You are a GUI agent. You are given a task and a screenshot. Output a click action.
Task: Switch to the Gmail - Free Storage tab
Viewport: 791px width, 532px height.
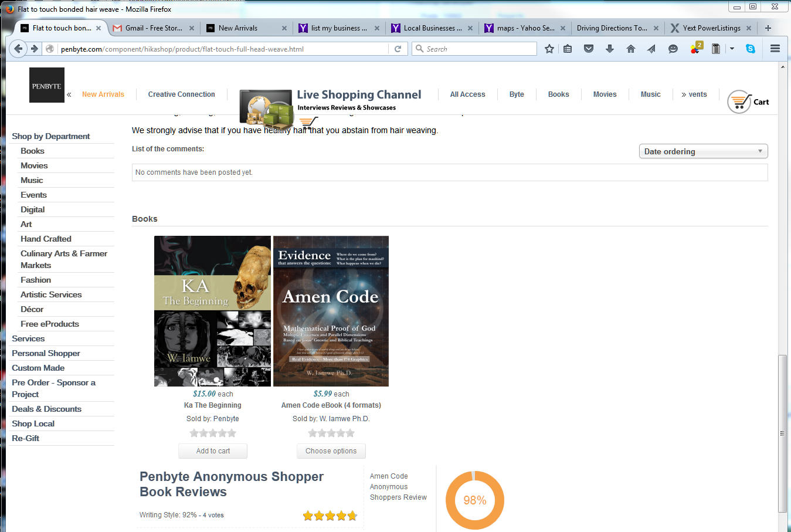153,28
